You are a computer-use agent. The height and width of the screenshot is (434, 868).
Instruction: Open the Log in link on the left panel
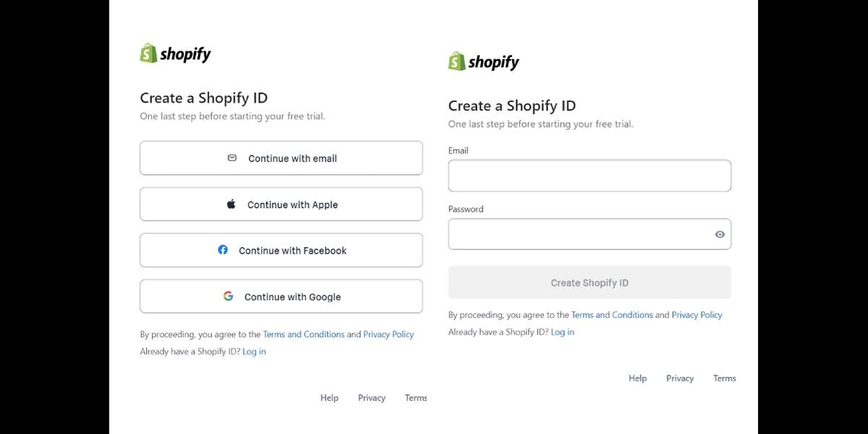(x=254, y=351)
